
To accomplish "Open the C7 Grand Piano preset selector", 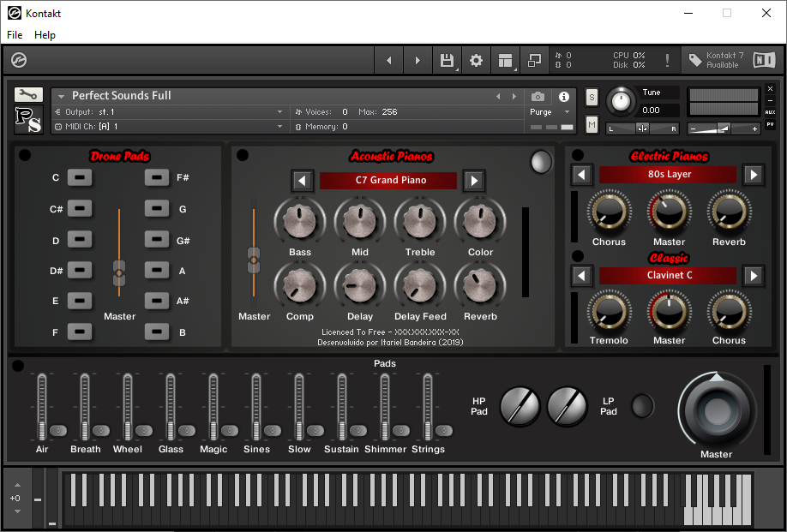I will pos(388,181).
